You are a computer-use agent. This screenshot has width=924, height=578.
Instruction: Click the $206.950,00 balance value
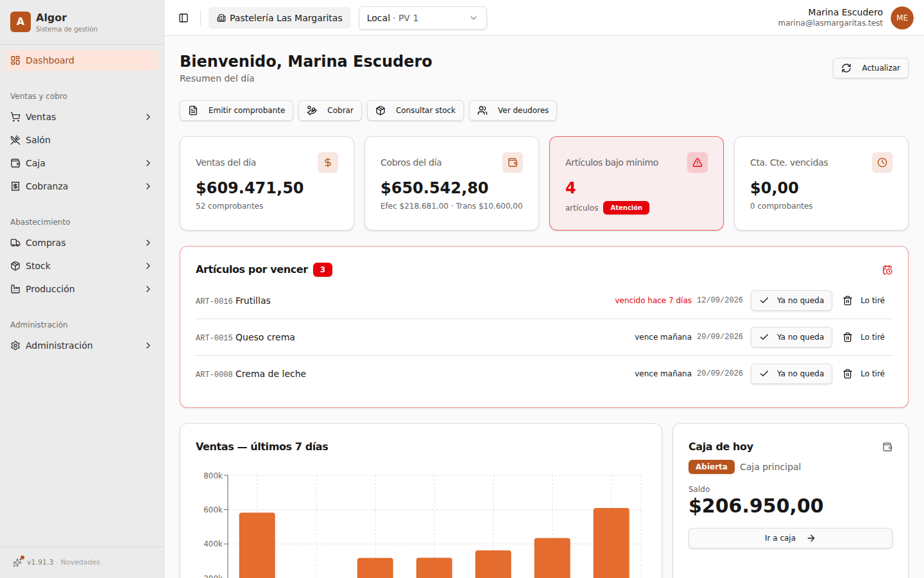pyautogui.click(x=756, y=505)
